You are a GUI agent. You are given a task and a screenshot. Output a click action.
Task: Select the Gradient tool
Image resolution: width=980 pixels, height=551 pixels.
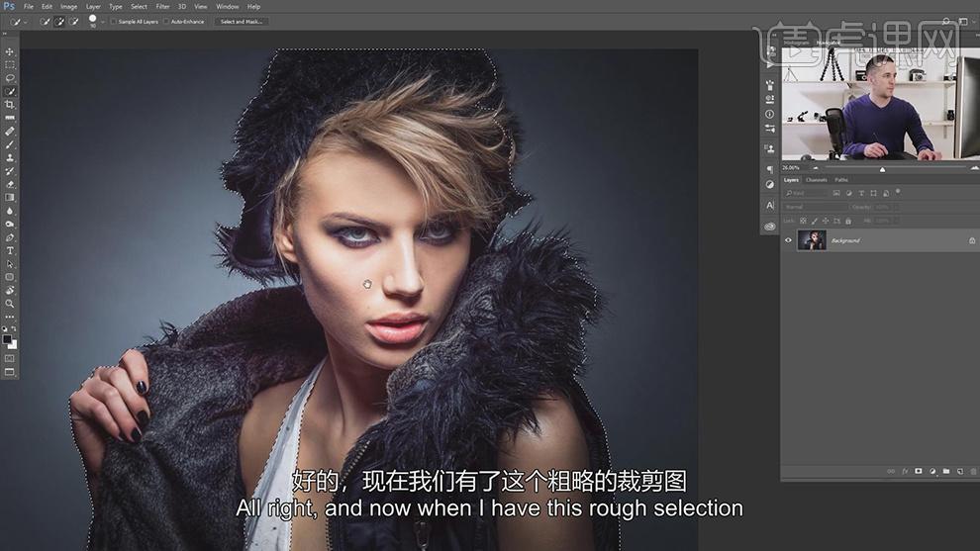pos(9,198)
